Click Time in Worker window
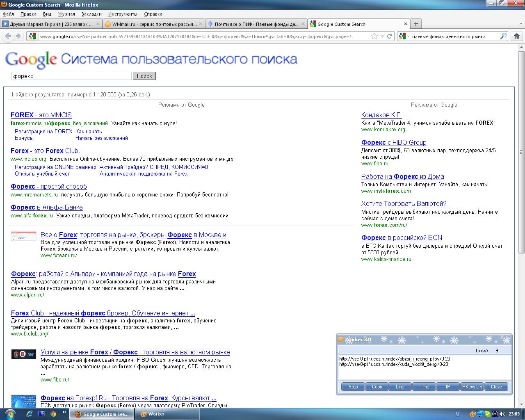 [425, 386]
